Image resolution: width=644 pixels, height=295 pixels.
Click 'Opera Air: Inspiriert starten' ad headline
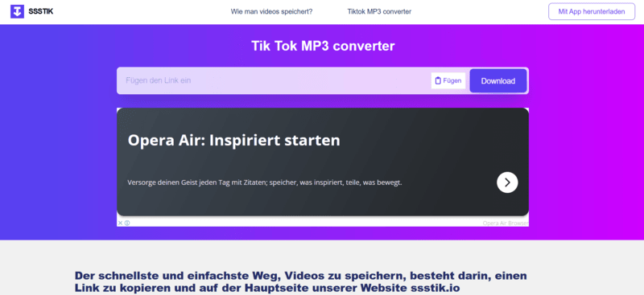coord(233,141)
